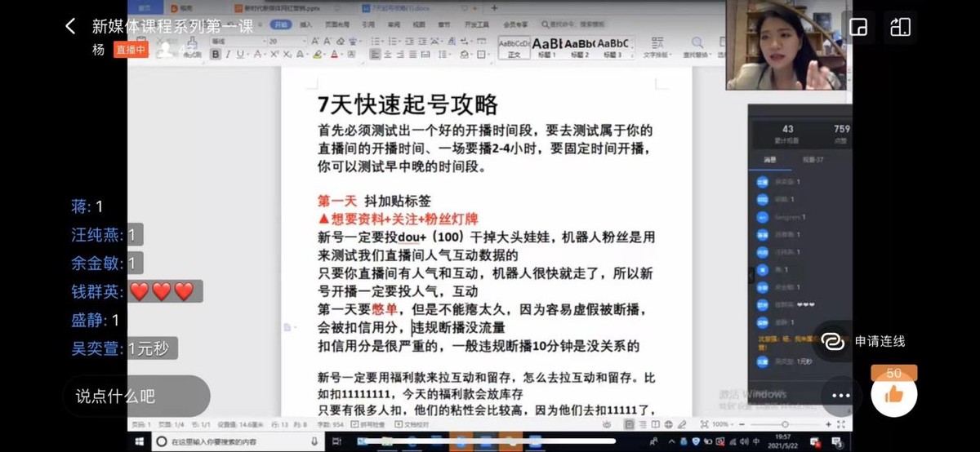Click the text highlight color icon

coord(318,54)
